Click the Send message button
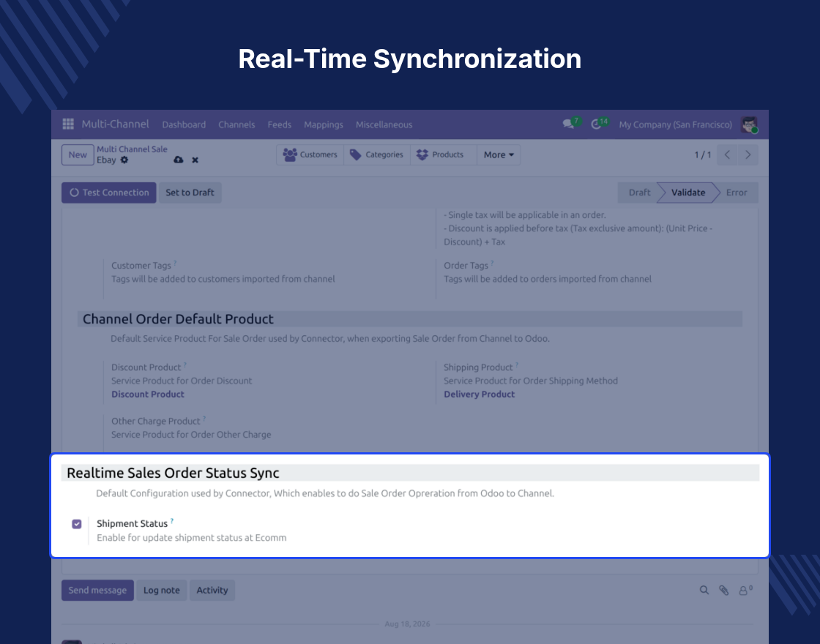Image resolution: width=820 pixels, height=644 pixels. [97, 590]
